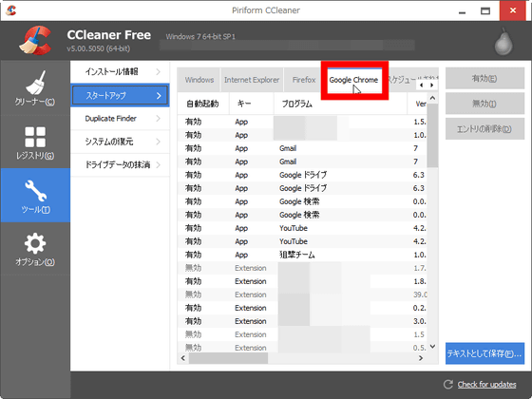The height and width of the screenshot is (399, 532).
Task: Select the disabled Extension row version 1.7
Action: click(302, 268)
